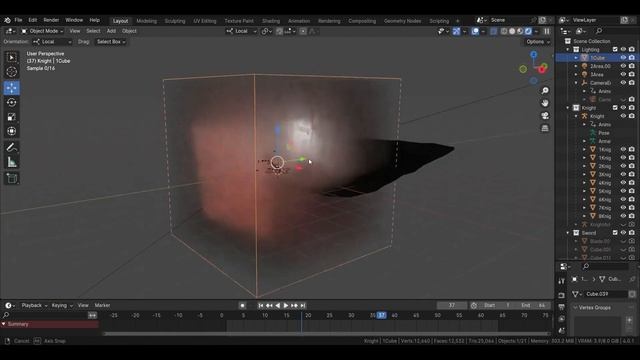
Task: Open the Keying dropdown in timeline
Action: [62, 305]
